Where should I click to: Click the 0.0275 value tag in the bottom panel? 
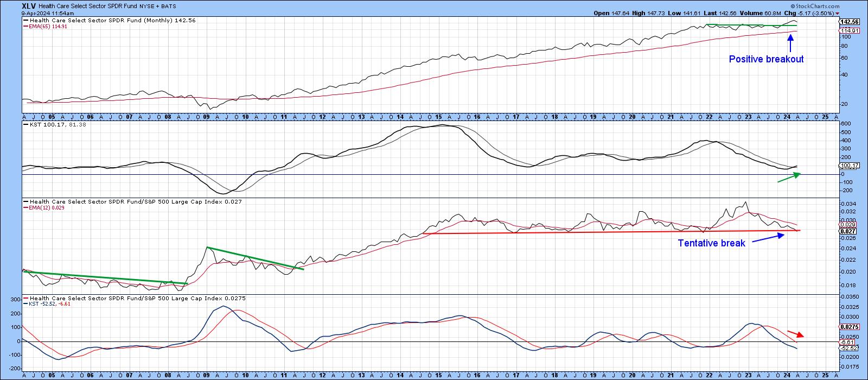pyautogui.click(x=848, y=327)
